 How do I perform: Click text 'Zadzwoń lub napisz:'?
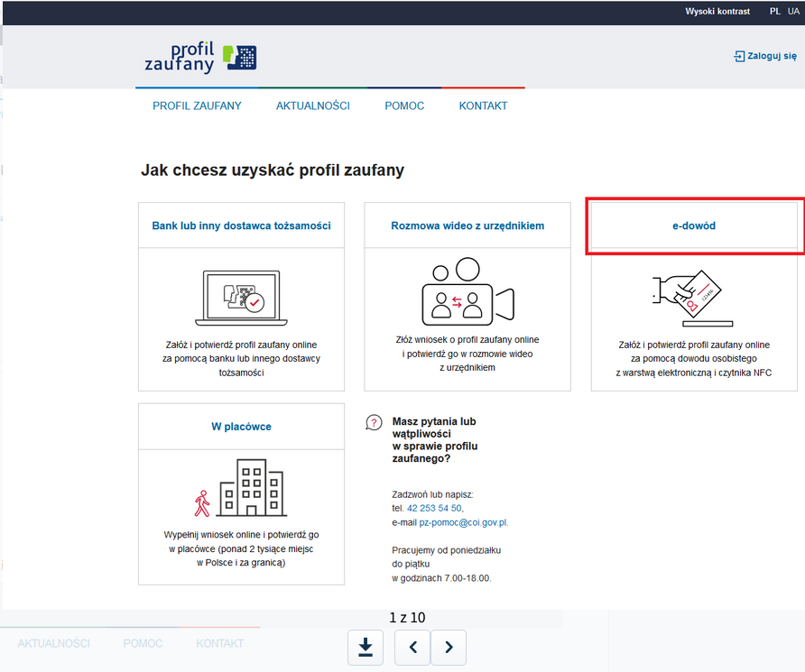[x=432, y=494]
